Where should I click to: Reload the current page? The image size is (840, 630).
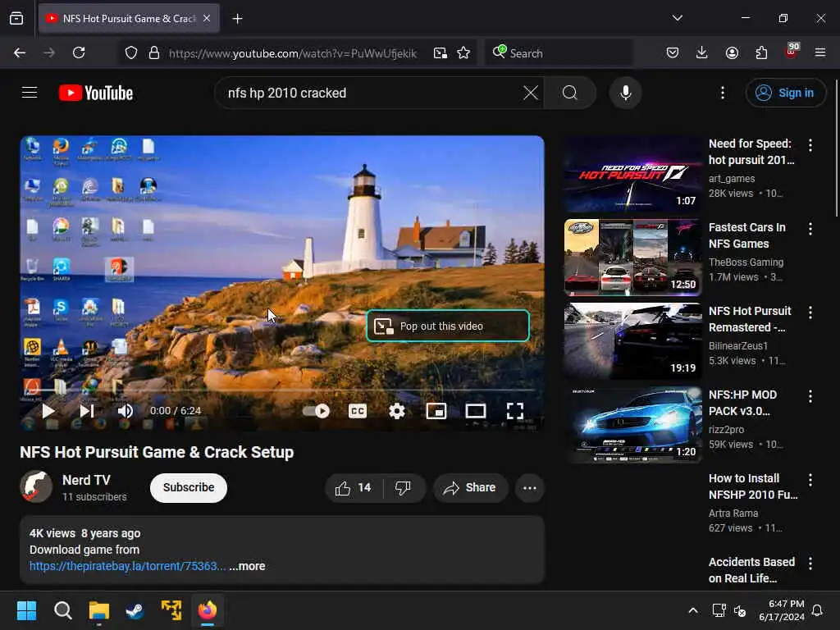(79, 52)
